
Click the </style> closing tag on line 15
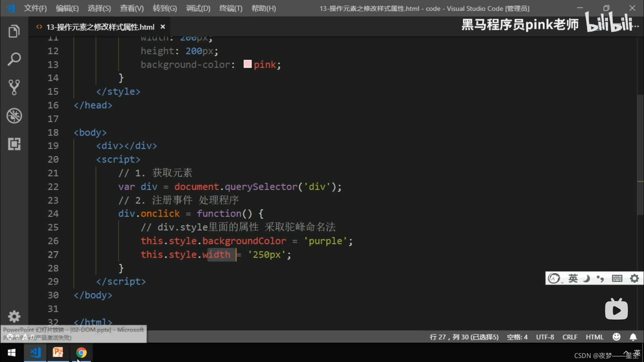[x=118, y=92]
